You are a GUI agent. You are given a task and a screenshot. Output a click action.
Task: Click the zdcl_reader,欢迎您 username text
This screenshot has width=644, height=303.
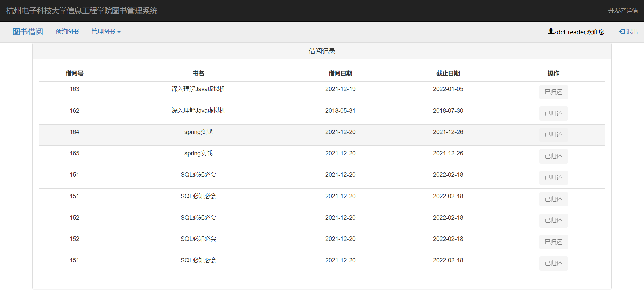coord(579,32)
